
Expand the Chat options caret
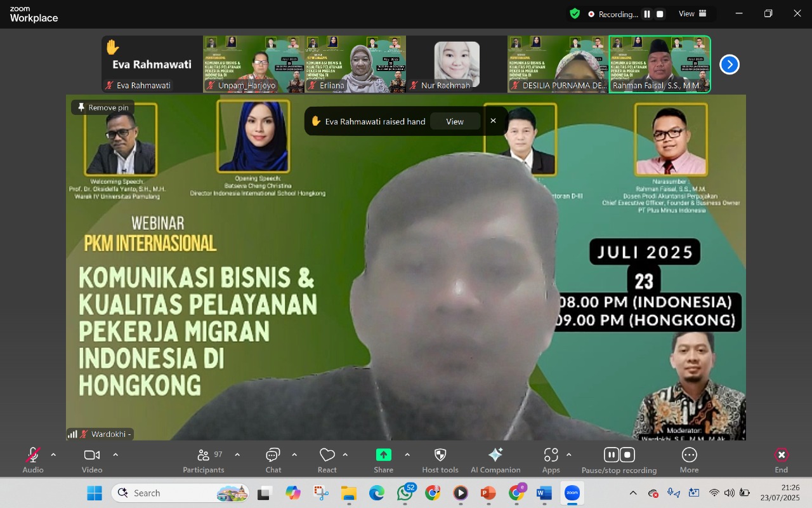click(294, 455)
